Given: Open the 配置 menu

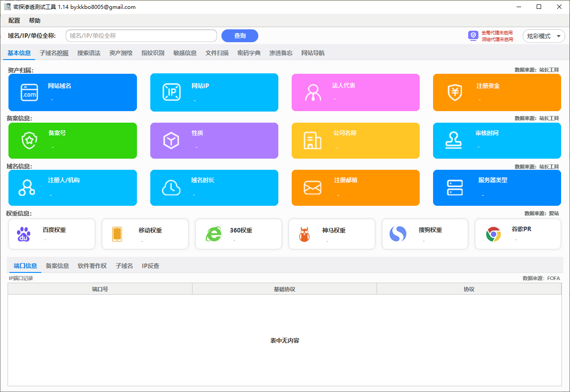Looking at the screenshot, I should [x=14, y=20].
